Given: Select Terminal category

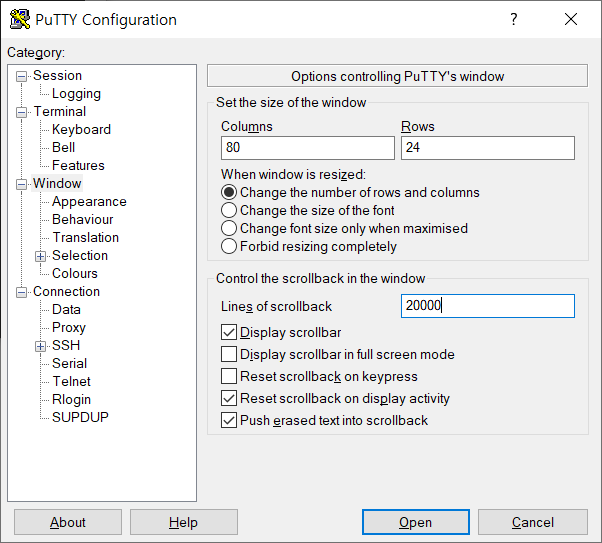Looking at the screenshot, I should coord(60,111).
